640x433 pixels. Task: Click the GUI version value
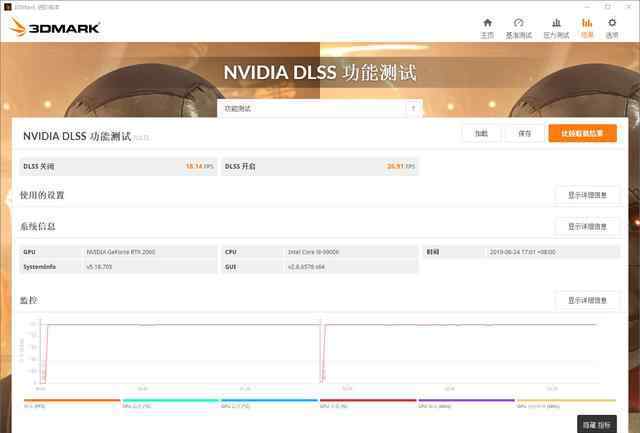pos(306,267)
